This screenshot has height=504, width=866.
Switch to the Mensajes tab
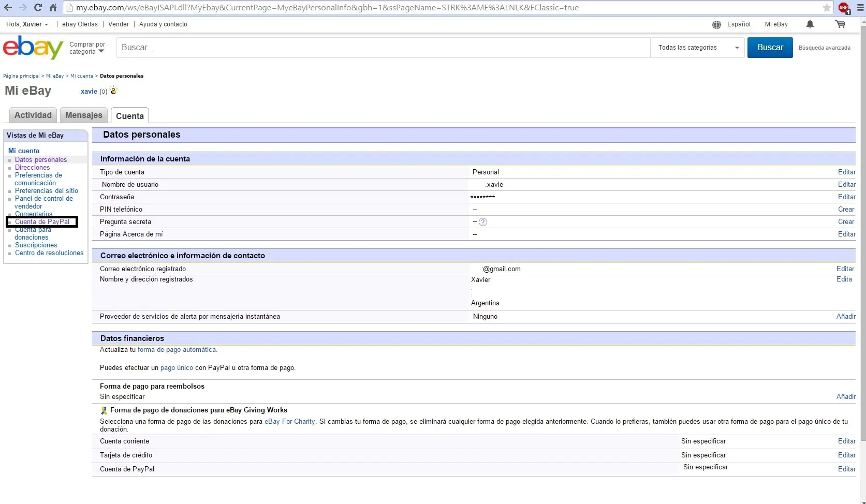[x=84, y=115]
